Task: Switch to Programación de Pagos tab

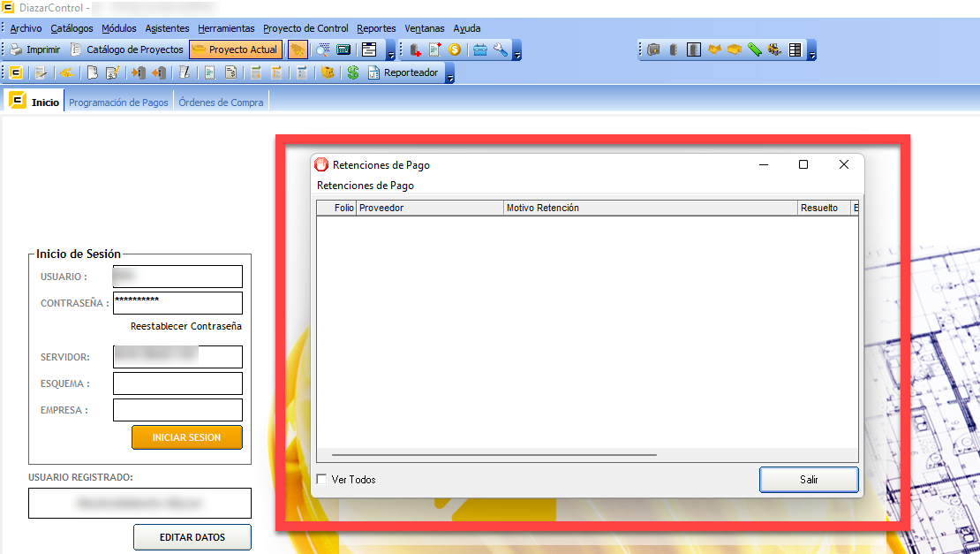Action: [118, 102]
